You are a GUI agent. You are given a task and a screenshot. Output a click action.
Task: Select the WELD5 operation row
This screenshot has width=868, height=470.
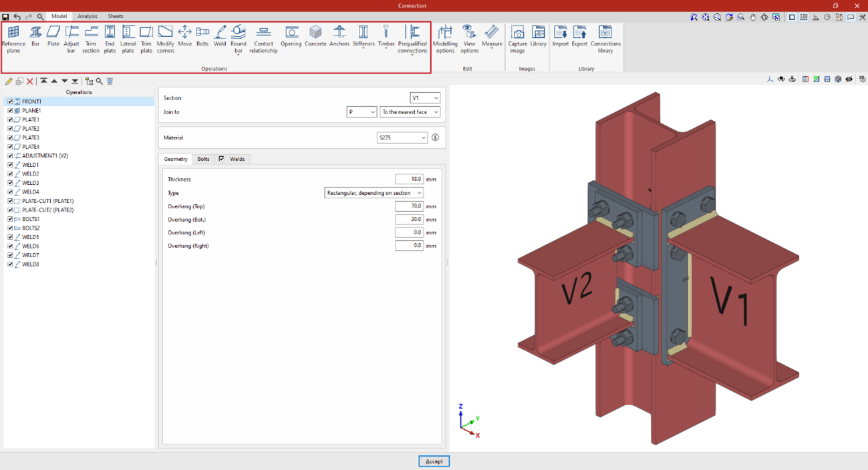tap(80, 237)
